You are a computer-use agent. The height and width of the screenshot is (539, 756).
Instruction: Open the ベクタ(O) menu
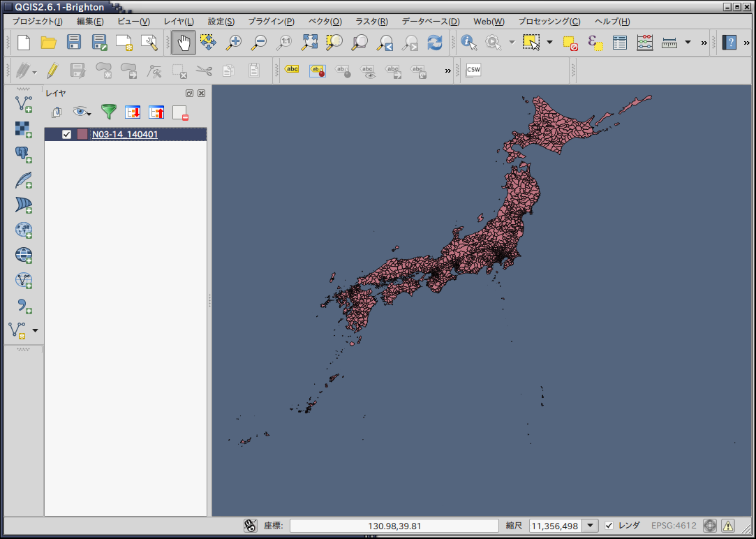[x=325, y=22]
